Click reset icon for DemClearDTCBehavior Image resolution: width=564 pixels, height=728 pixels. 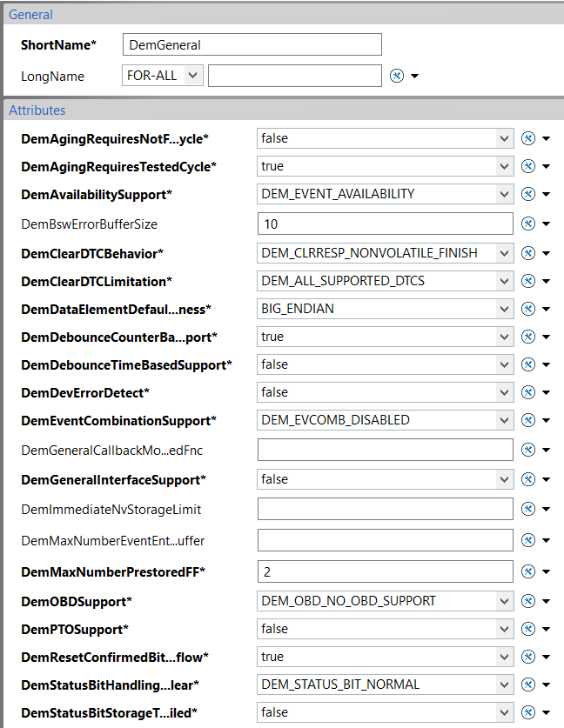pyautogui.click(x=528, y=253)
